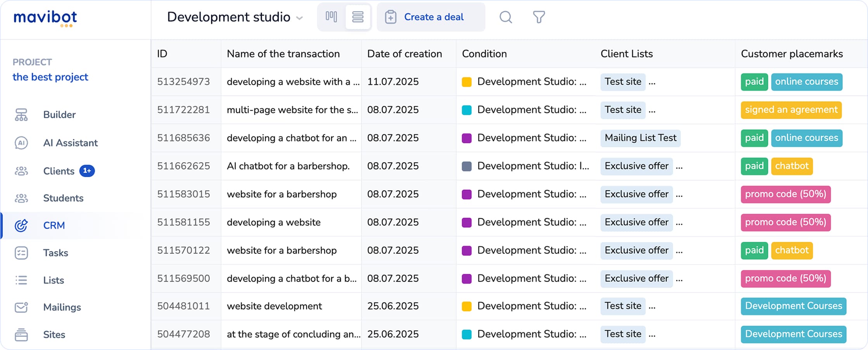Open AI Assistant from the sidebar

tap(70, 143)
